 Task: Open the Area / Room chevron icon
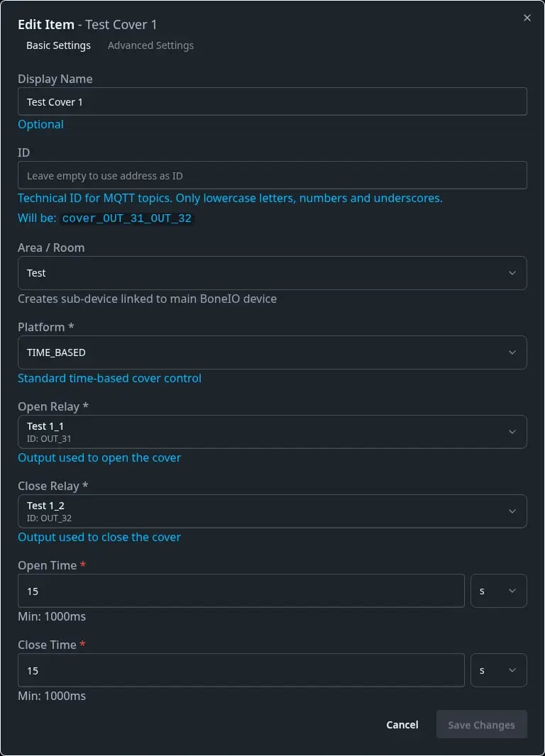512,273
